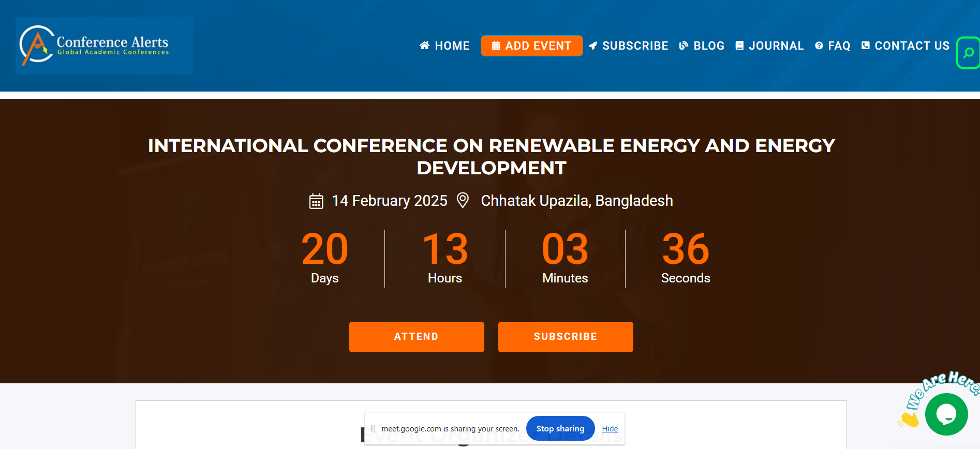
Task: Select the Add Event calendar icon
Action: (495, 46)
